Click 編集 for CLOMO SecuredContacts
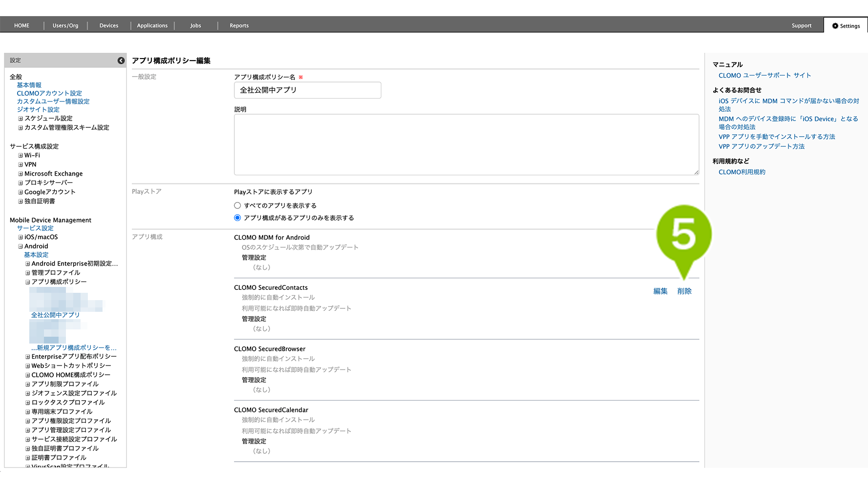 (x=661, y=291)
